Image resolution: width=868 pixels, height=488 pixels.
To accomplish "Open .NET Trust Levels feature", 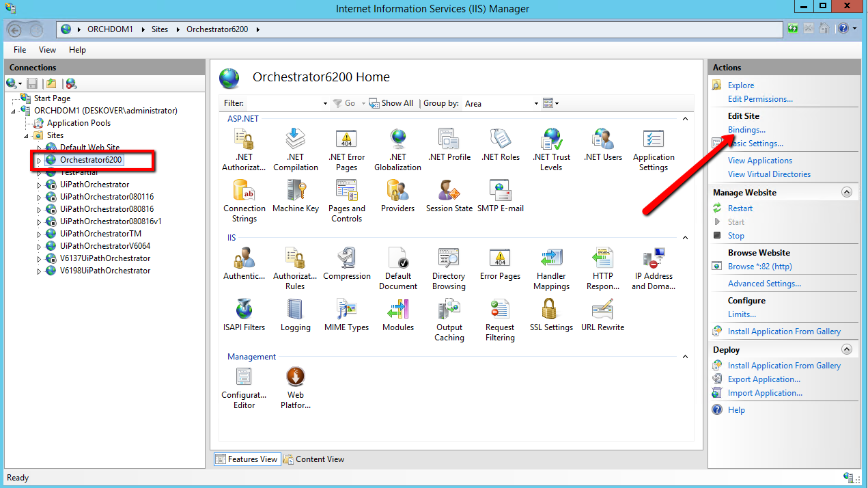I will click(x=551, y=150).
